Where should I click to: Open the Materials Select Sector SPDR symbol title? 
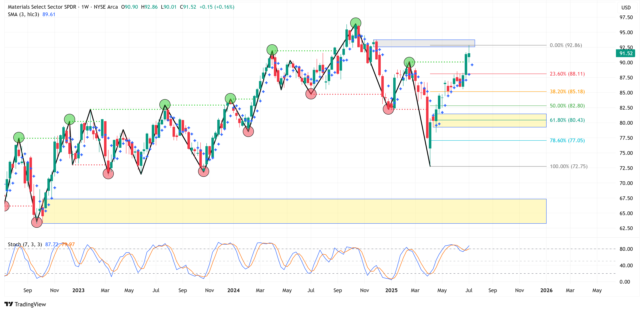click(42, 7)
